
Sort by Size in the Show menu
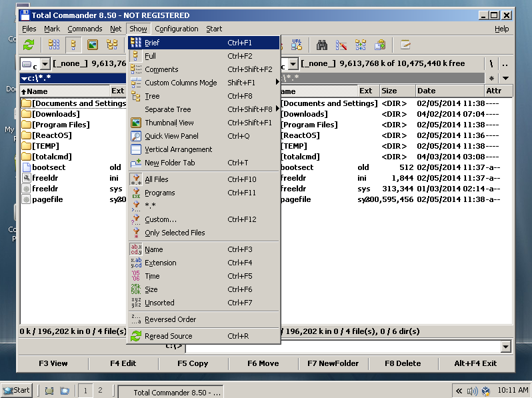pyautogui.click(x=204, y=289)
